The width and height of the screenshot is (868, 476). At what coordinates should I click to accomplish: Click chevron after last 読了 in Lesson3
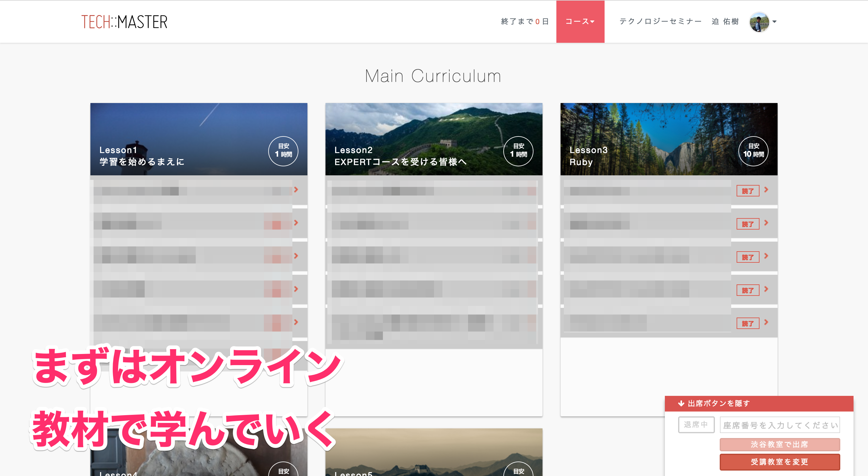[766, 322]
